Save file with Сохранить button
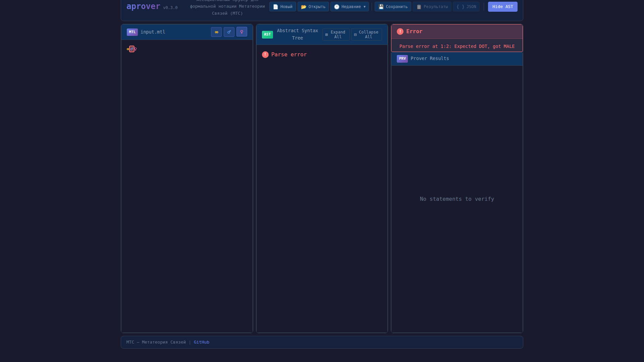 [x=393, y=7]
